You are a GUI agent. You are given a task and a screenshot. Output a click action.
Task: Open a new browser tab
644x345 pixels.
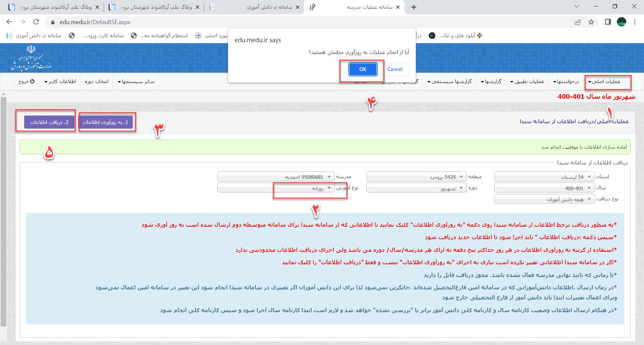click(x=414, y=7)
